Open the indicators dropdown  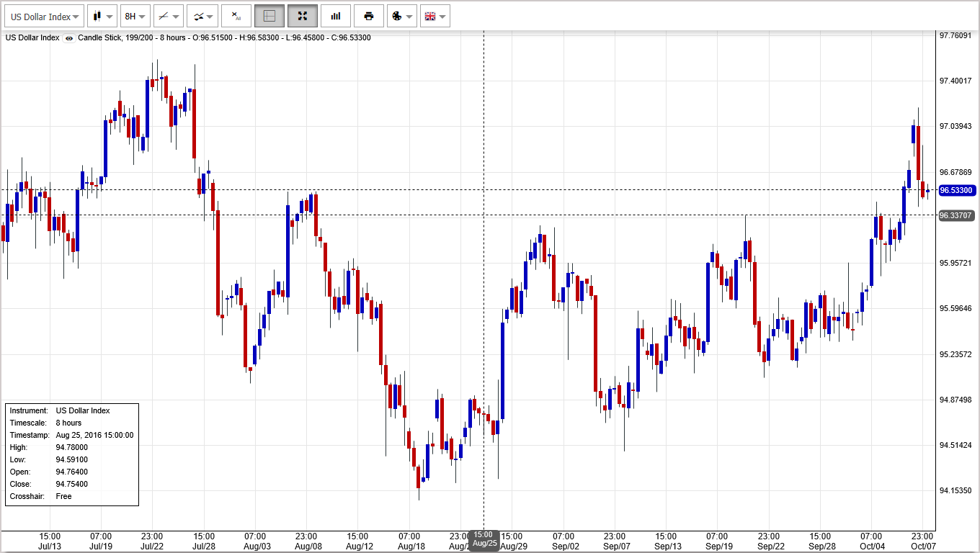(202, 16)
